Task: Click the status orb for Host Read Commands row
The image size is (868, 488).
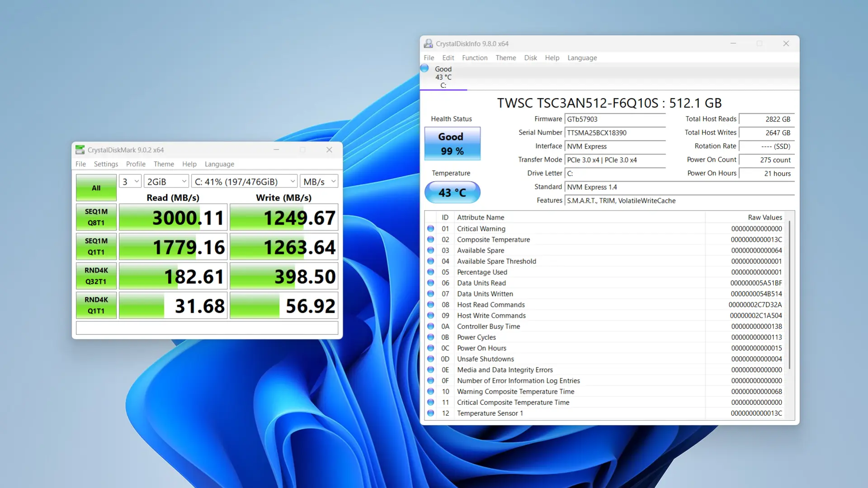Action: pyautogui.click(x=431, y=305)
